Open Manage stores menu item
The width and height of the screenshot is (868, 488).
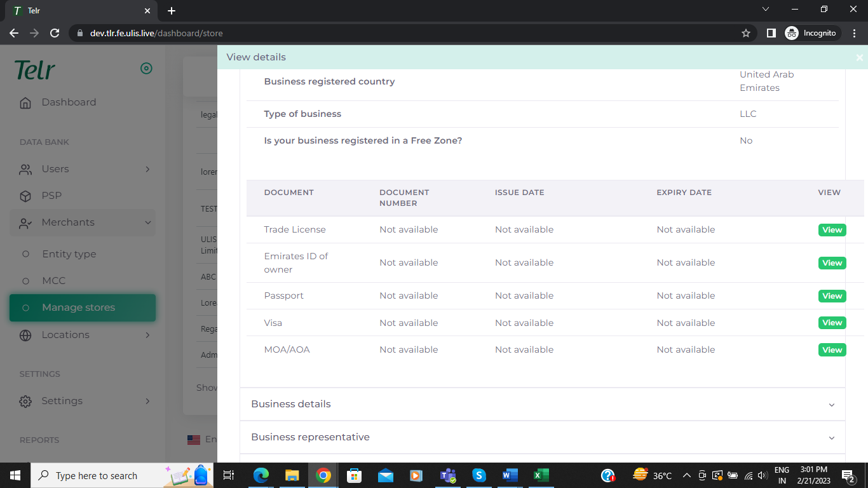(78, 308)
